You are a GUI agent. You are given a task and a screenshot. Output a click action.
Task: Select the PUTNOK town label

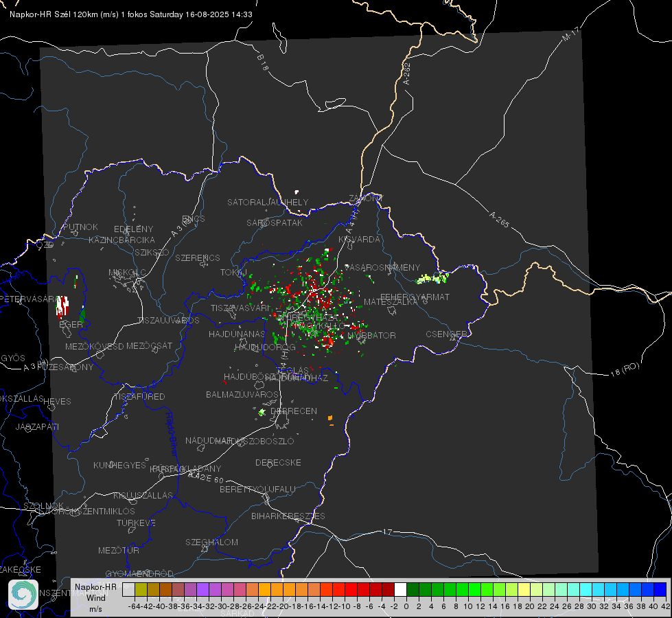click(80, 227)
